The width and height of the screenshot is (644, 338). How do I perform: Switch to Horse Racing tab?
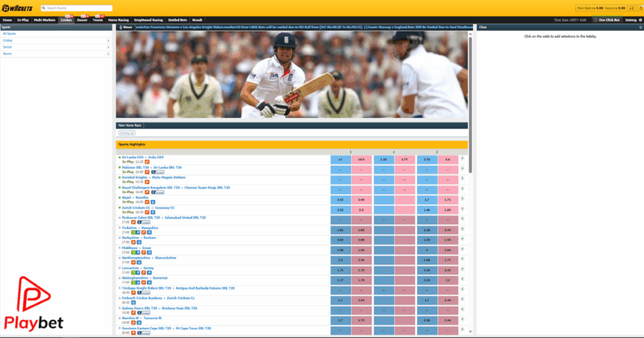[118, 19]
